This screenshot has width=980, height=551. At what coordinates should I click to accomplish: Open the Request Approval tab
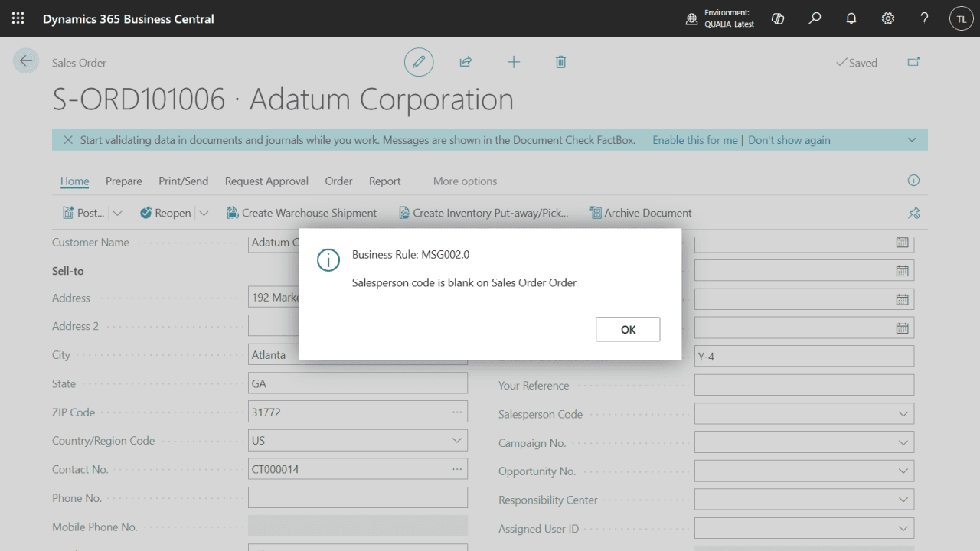tap(266, 181)
